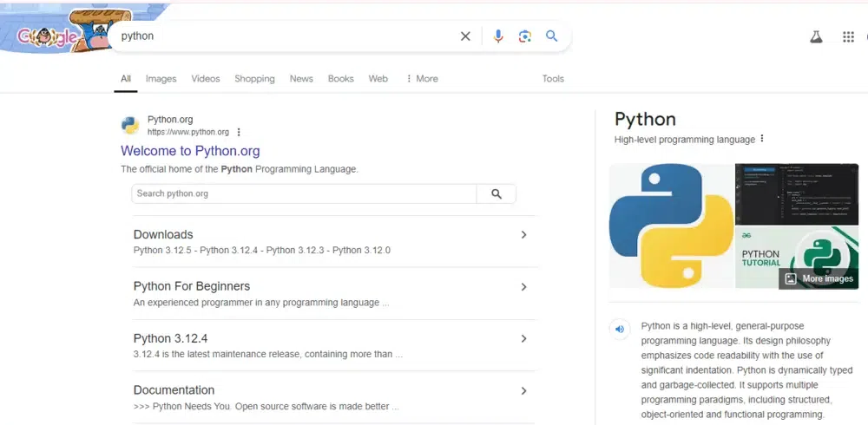Viewport: 868px width, 425px height.
Task: Click the Tools button
Action: [553, 79]
